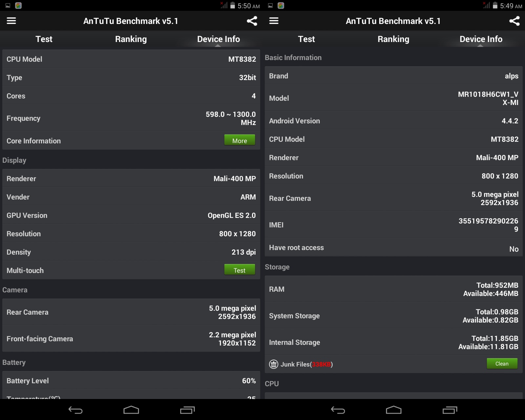The image size is (525, 420).
Task: Tap the IMEI row
Action: [394, 225]
